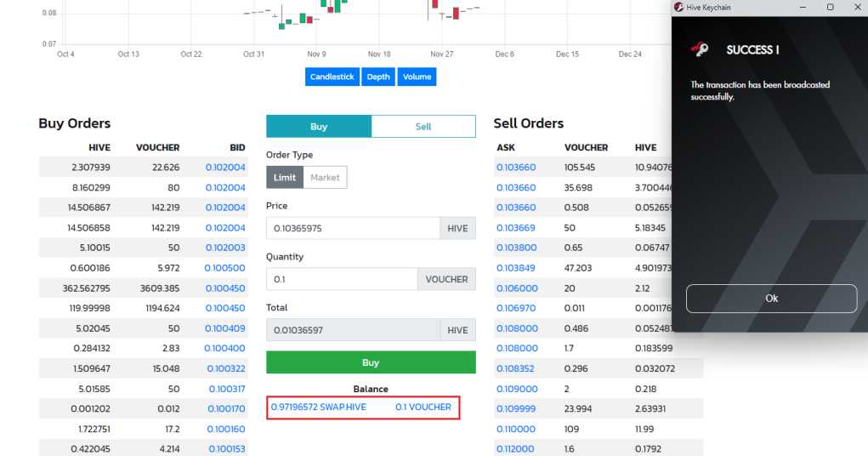
Task: Click bid price 0.100153
Action: point(227,449)
